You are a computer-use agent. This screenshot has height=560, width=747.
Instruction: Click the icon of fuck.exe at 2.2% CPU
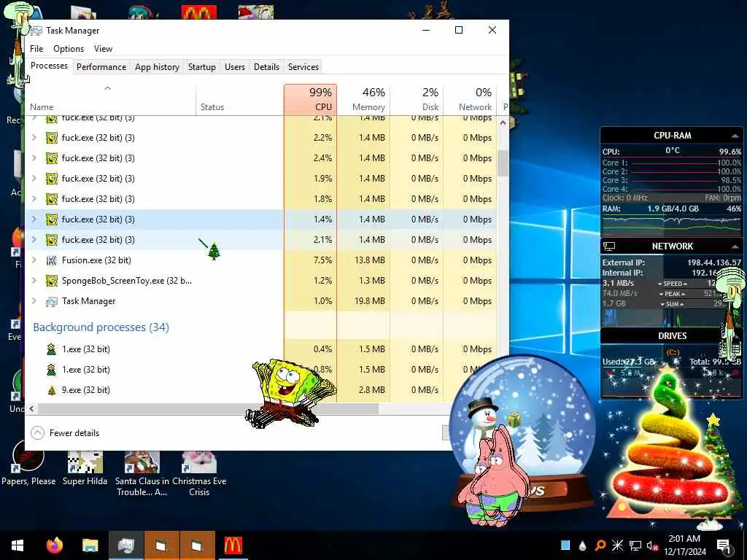(52, 138)
